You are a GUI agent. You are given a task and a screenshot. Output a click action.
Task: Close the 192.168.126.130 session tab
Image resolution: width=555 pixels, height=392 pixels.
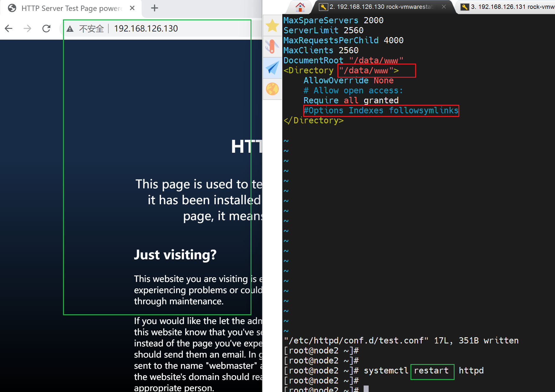(444, 7)
